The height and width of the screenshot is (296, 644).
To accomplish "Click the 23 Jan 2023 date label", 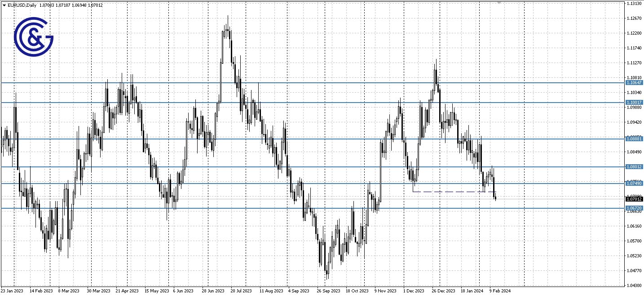I will tap(13, 291).
